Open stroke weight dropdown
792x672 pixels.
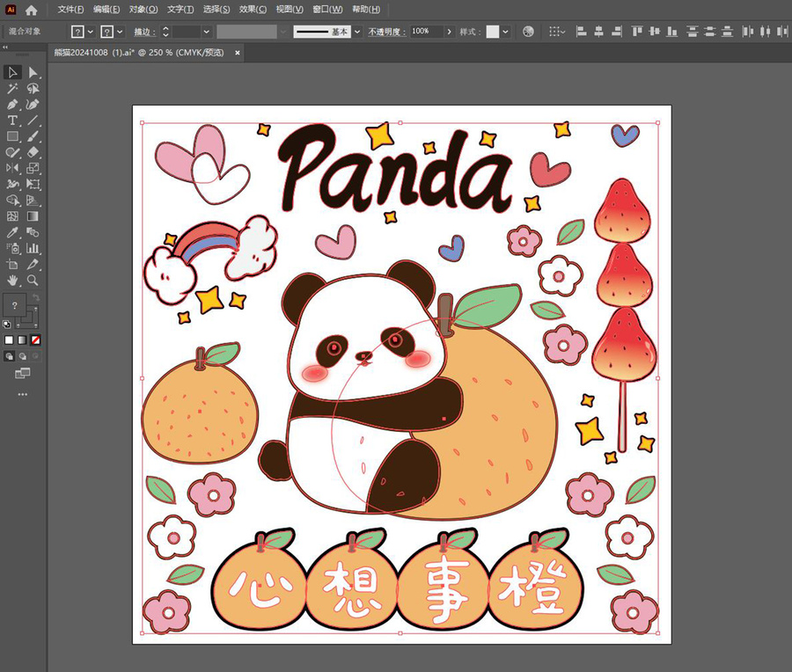(x=207, y=32)
